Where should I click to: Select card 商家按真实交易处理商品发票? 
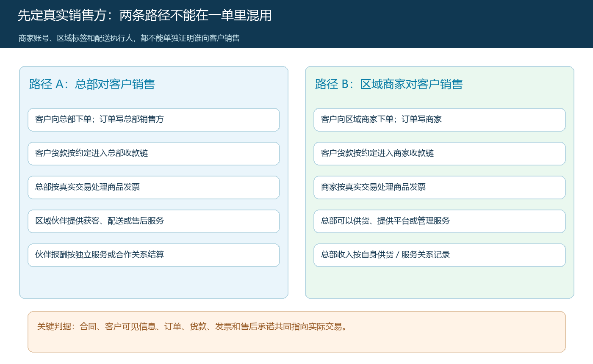coord(440,188)
